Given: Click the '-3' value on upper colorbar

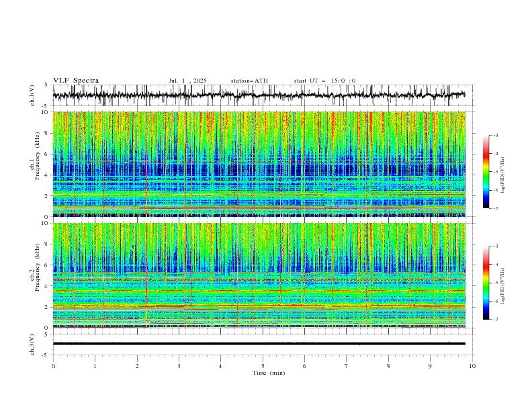Looking at the screenshot, I should click(495, 135).
